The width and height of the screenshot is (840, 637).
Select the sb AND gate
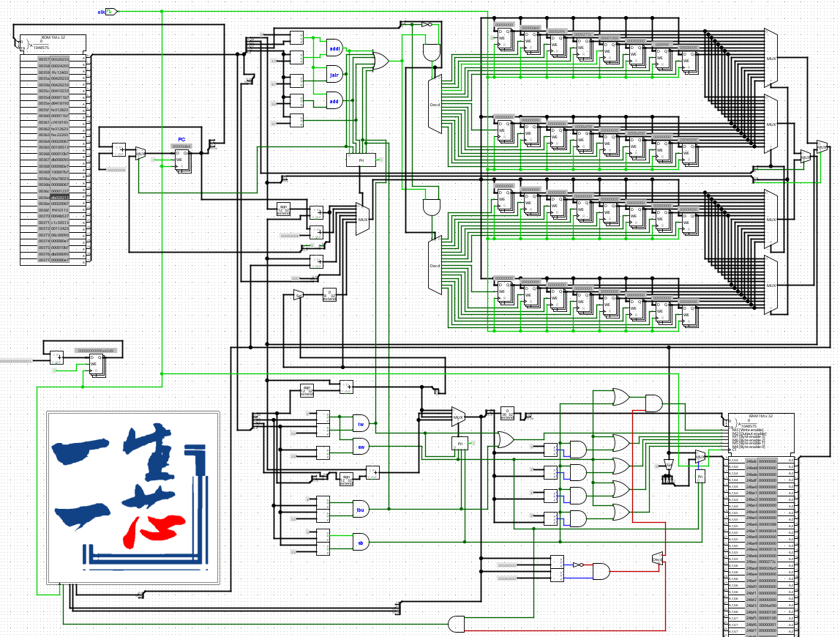(361, 542)
